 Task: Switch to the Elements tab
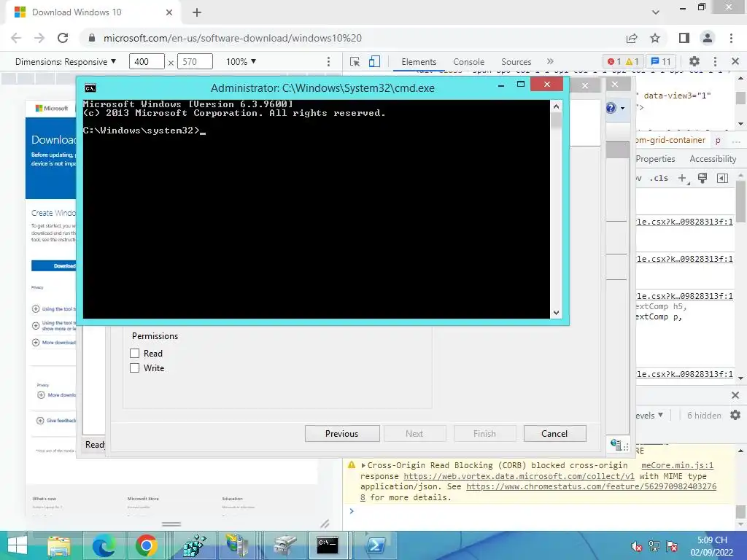pyautogui.click(x=419, y=62)
